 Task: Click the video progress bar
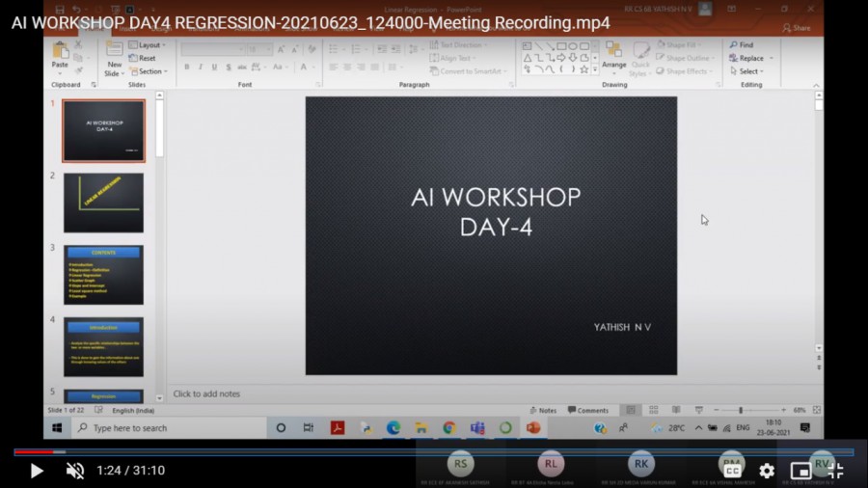434,451
